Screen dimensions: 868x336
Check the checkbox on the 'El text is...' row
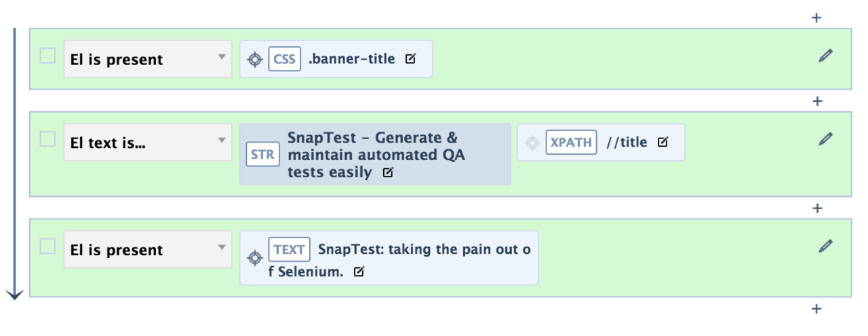click(47, 138)
